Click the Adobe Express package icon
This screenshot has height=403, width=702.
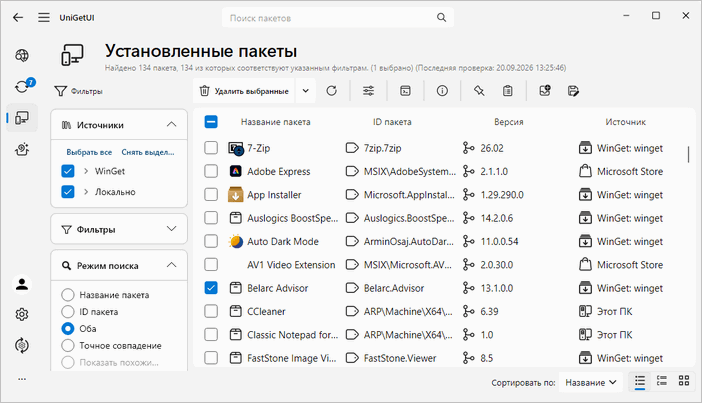[x=235, y=171]
